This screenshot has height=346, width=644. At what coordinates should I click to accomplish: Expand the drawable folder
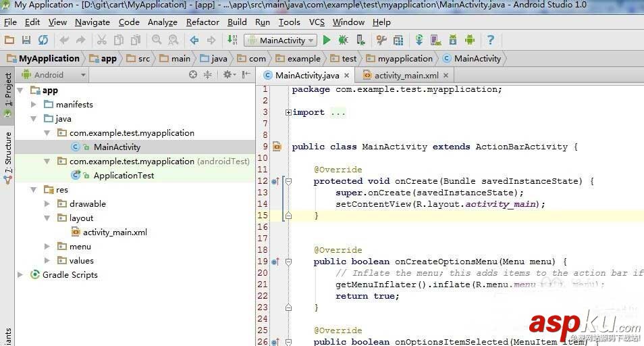[47, 204]
